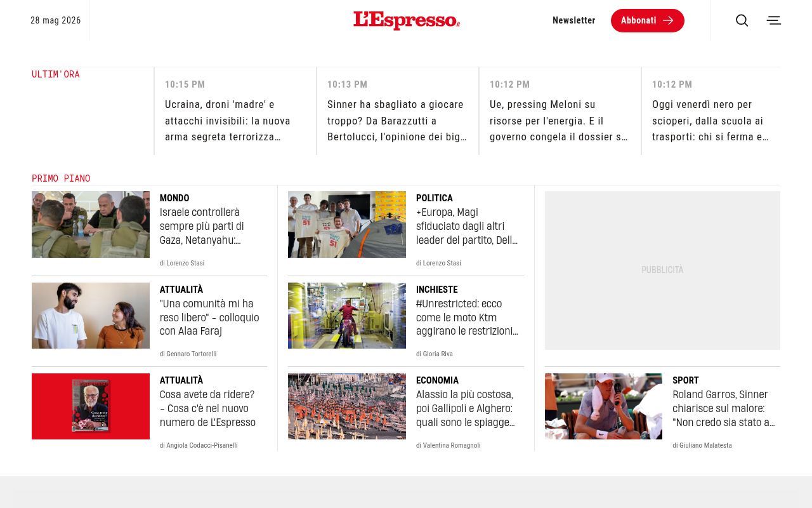Click the Abbonati subscribe button

(x=647, y=20)
